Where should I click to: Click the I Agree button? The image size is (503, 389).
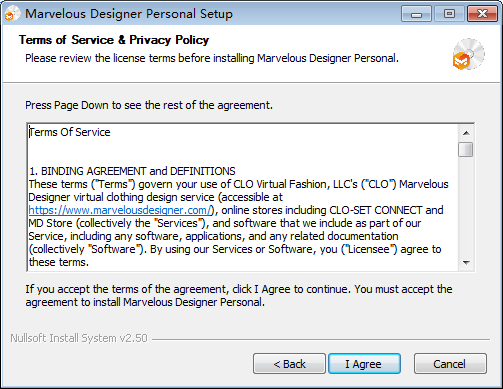[x=364, y=364]
